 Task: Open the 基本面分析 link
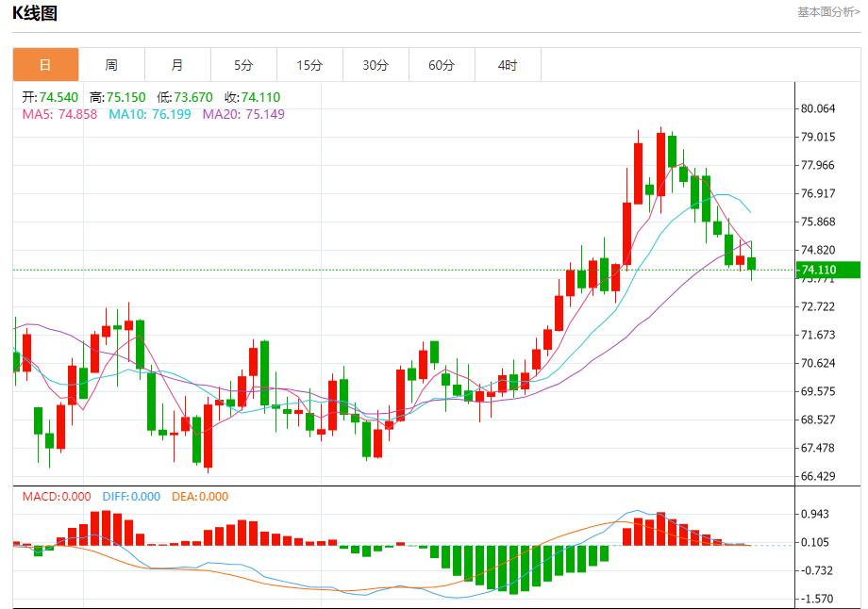point(828,12)
